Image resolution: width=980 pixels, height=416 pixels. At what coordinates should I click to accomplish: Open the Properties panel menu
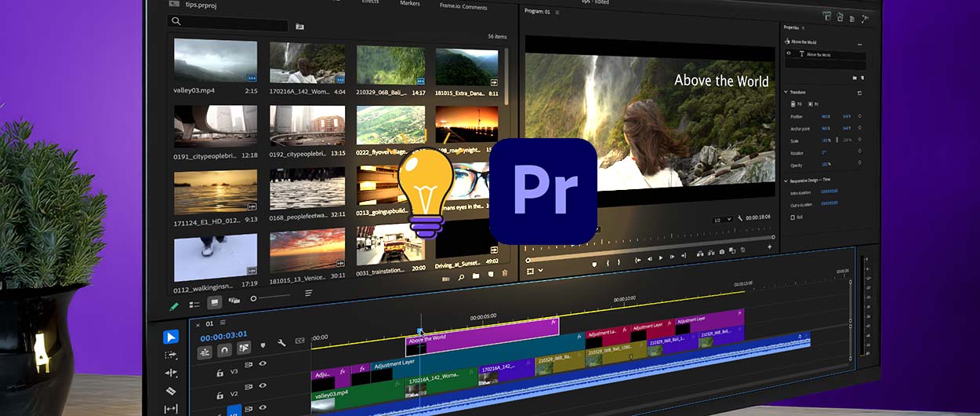tap(803, 27)
